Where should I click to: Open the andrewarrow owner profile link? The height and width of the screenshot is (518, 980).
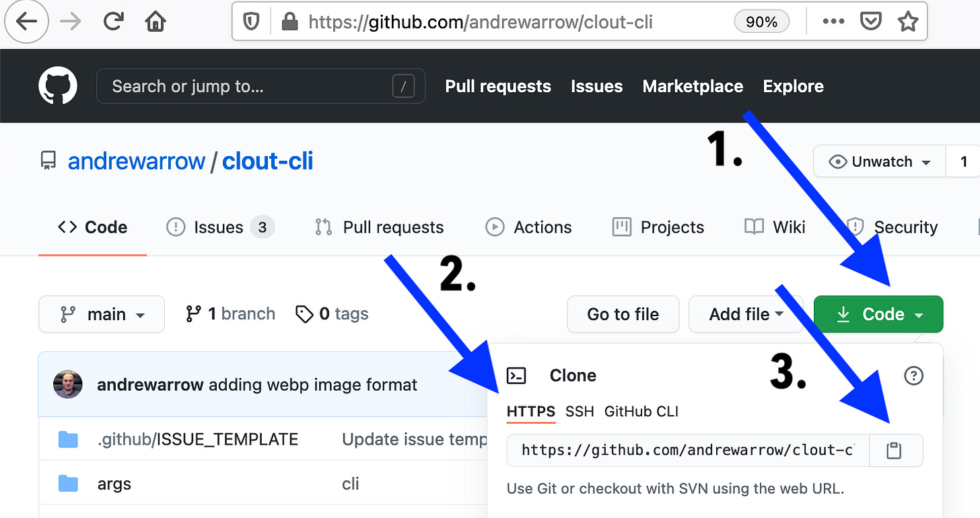click(137, 161)
